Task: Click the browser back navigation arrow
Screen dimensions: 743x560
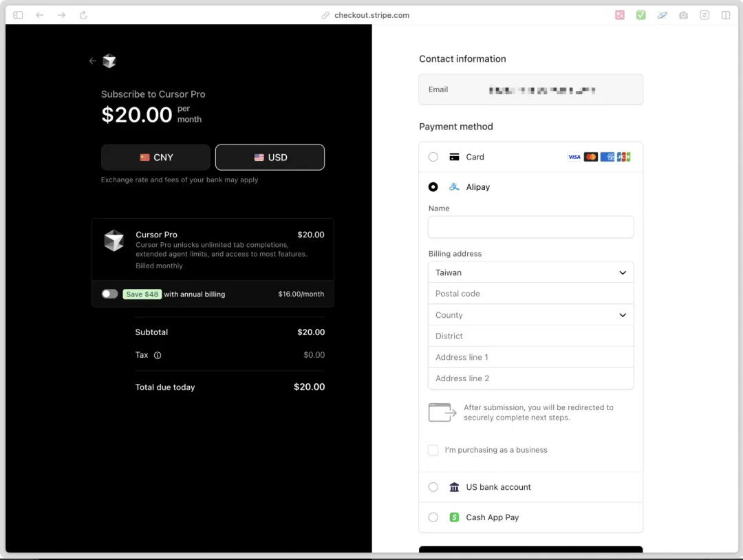Action: 40,15
